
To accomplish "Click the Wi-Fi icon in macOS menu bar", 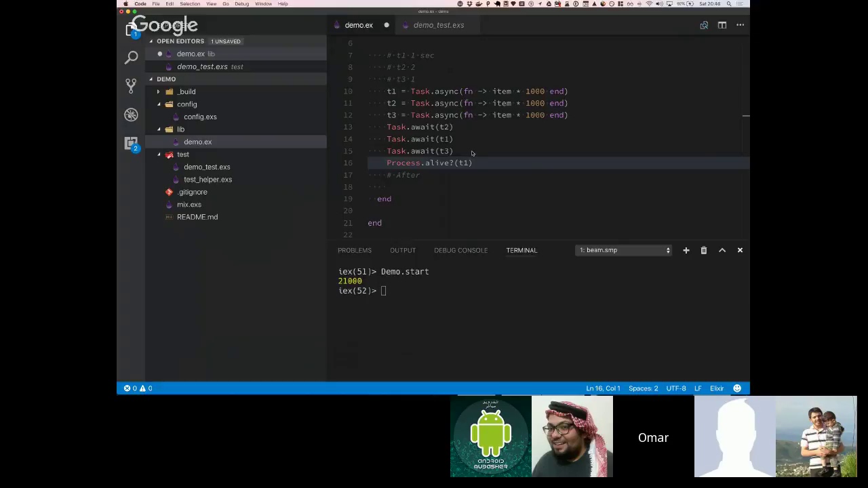I will pyautogui.click(x=649, y=4).
